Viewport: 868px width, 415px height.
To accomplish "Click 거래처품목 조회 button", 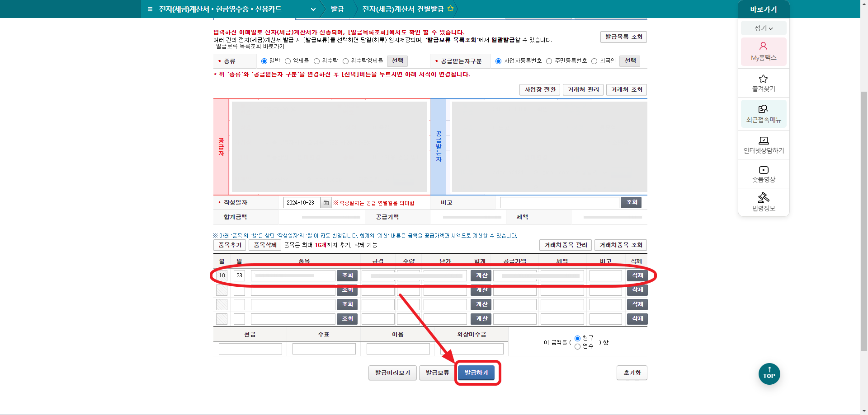I will pyautogui.click(x=621, y=245).
